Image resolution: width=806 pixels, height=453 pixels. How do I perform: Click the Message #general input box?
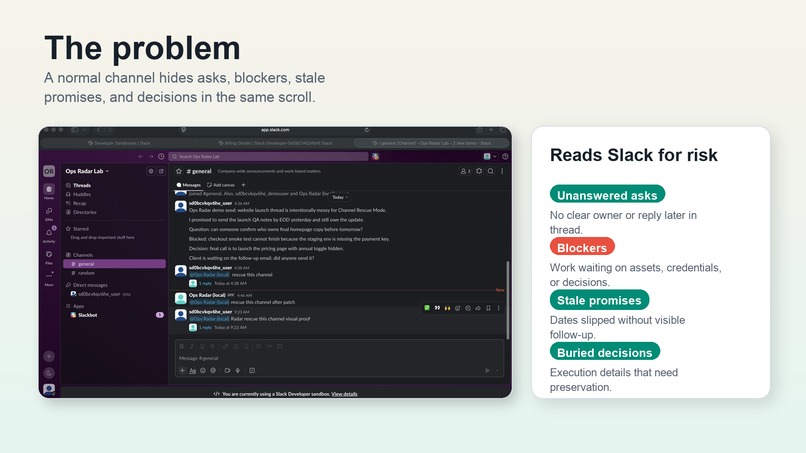click(x=339, y=358)
